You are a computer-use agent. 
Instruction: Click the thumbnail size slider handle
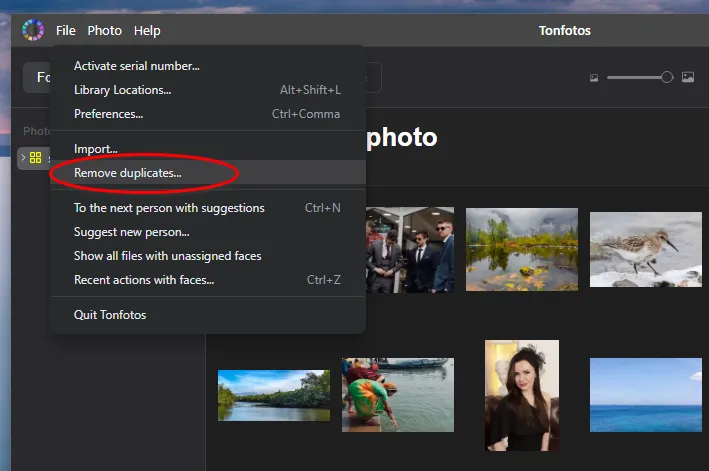tap(666, 77)
